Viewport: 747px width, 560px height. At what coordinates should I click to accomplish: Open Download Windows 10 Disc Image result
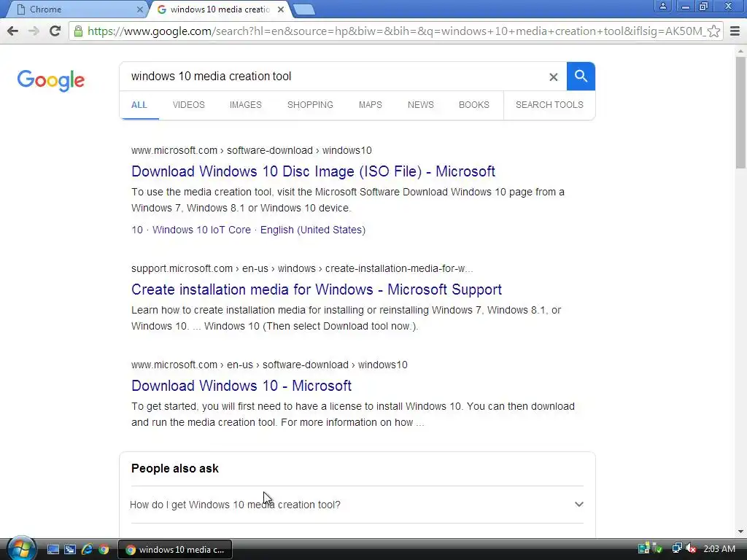coord(314,171)
